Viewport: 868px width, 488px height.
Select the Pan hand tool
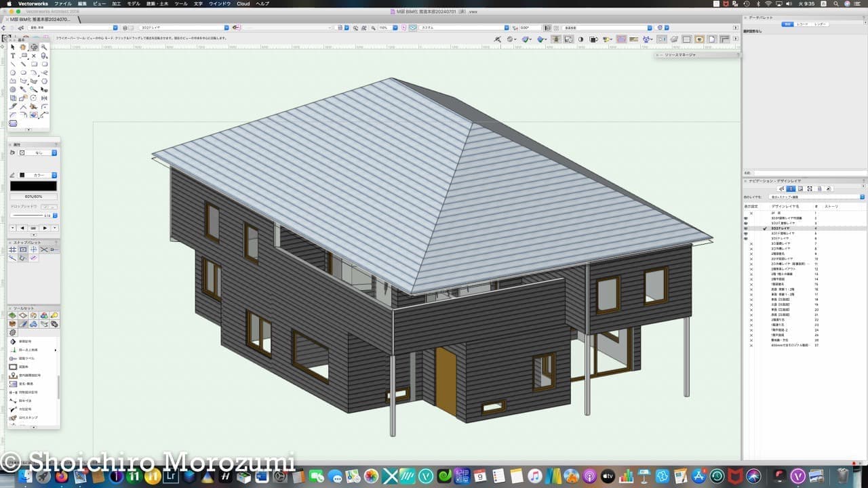[23, 47]
